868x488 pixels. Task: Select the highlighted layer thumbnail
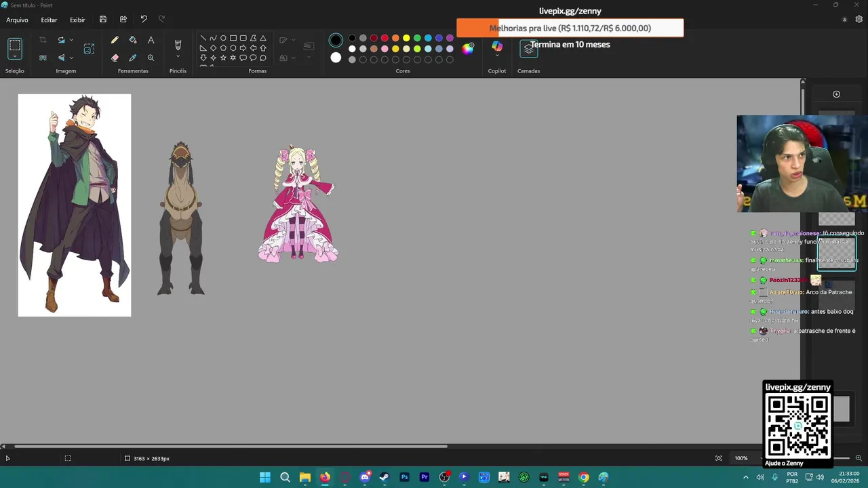tap(836, 253)
